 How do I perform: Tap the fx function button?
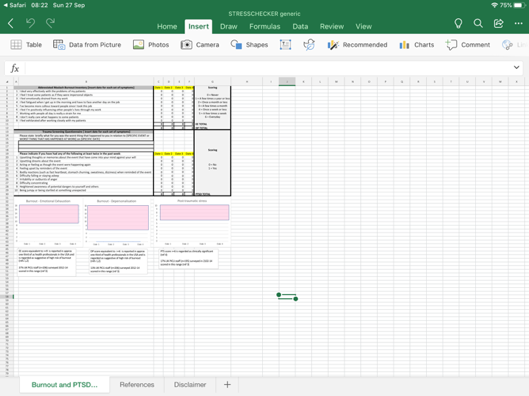(15, 68)
